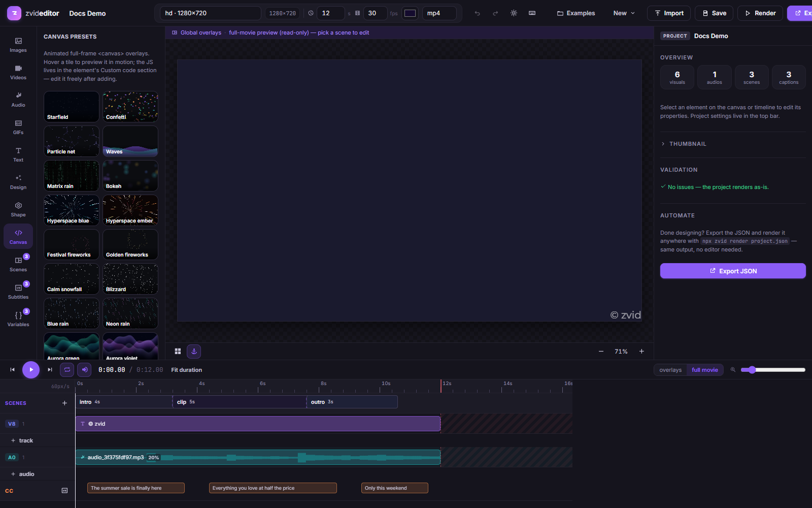Viewport: 812px width, 508px height.
Task: Open the mp4 format dropdown
Action: coord(439,13)
